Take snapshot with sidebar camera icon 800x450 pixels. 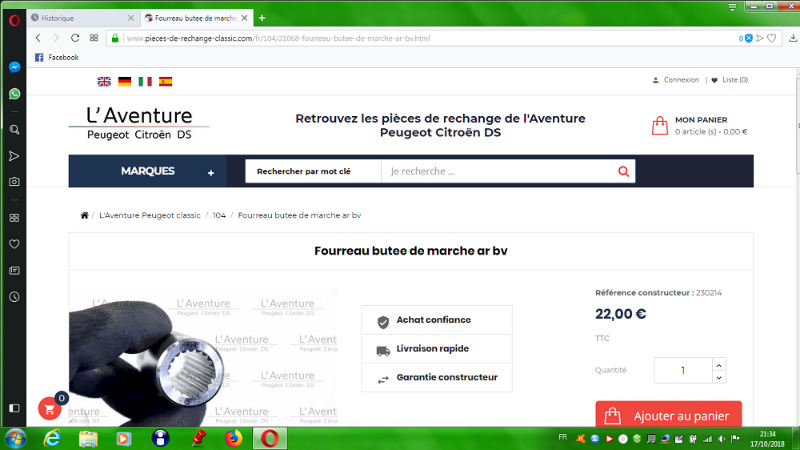click(14, 182)
